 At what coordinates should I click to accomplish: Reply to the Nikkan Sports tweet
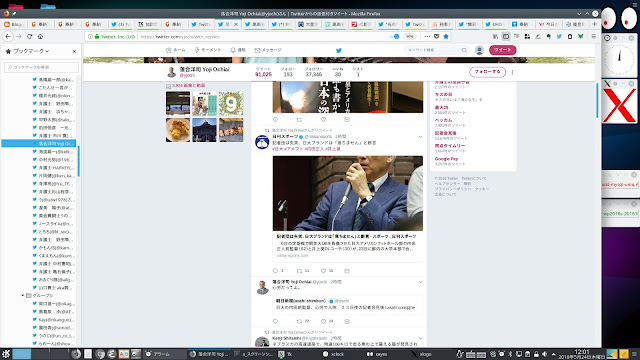276,271
